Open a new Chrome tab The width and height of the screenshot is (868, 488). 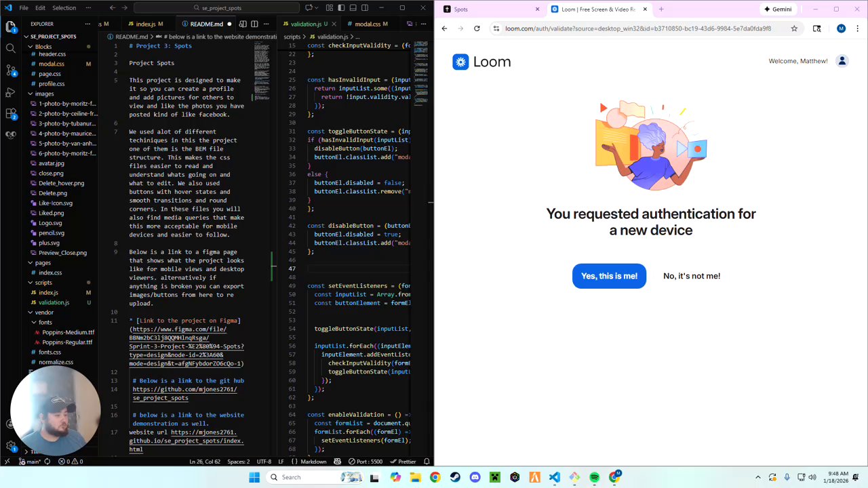point(661,9)
